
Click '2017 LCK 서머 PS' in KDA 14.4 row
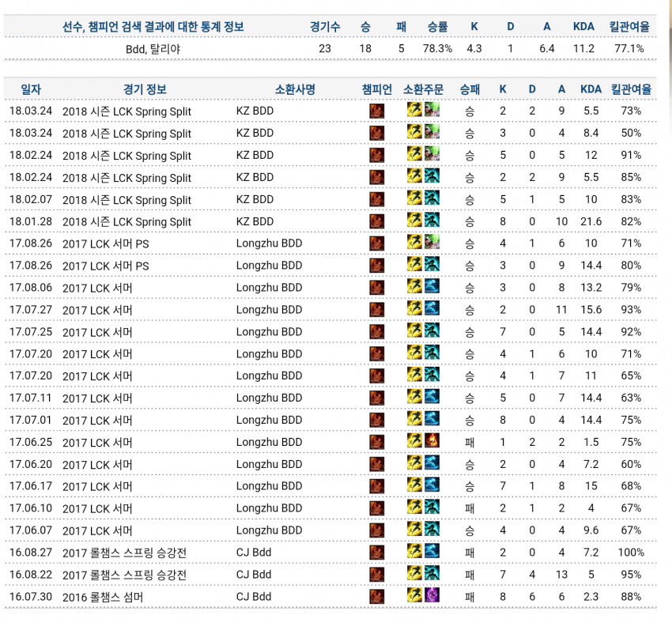click(106, 266)
